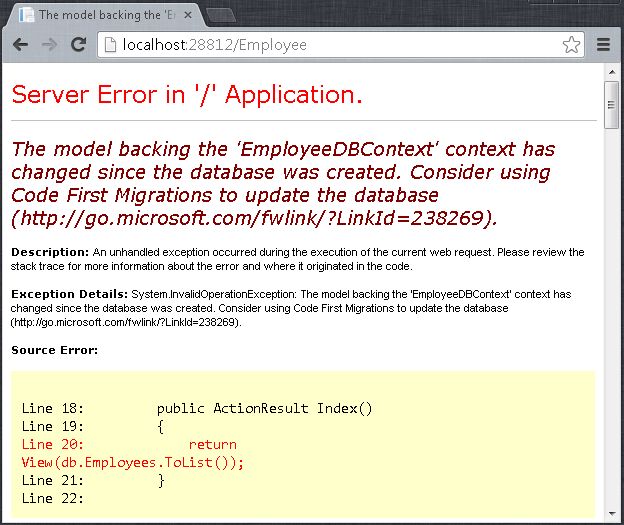Click the scrollbar up arrow
624x525 pixels.
pyautogui.click(x=612, y=72)
